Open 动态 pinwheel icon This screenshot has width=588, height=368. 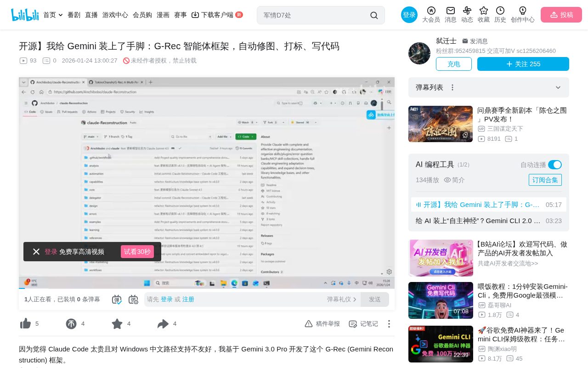tap(467, 15)
